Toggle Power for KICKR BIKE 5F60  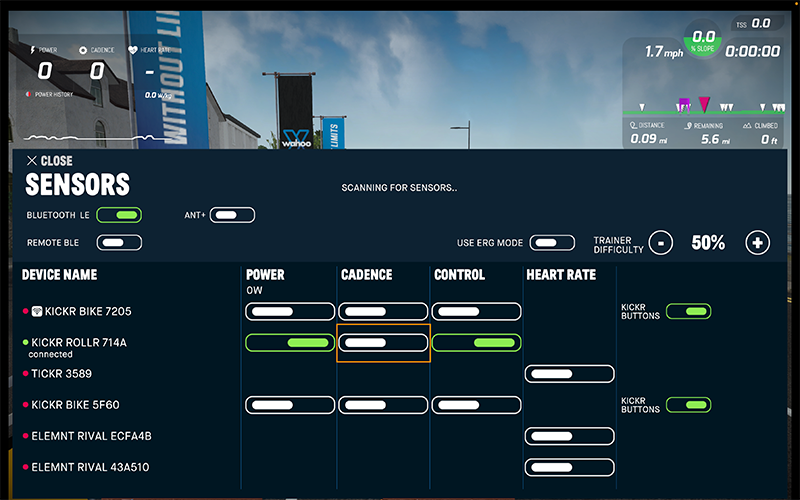click(290, 405)
